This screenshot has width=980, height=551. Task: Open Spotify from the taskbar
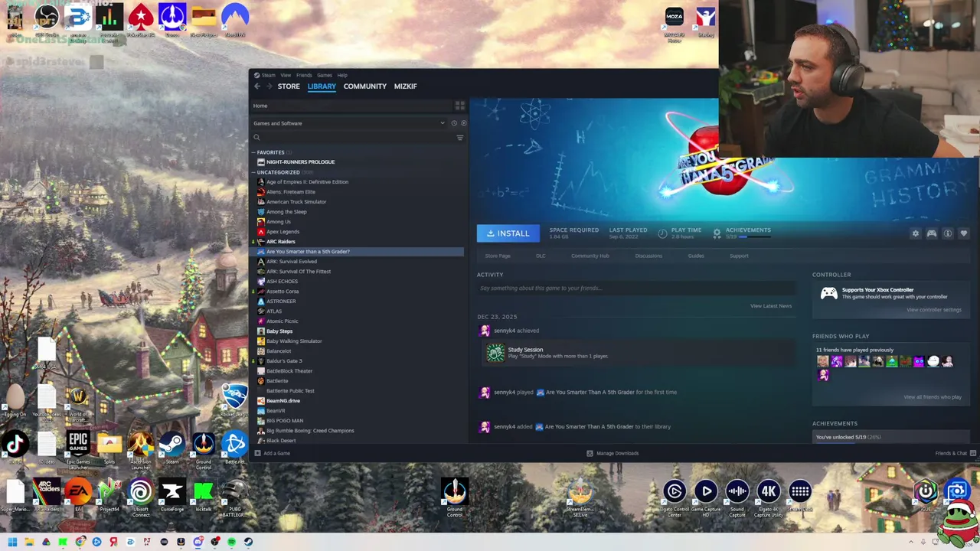coord(231,542)
